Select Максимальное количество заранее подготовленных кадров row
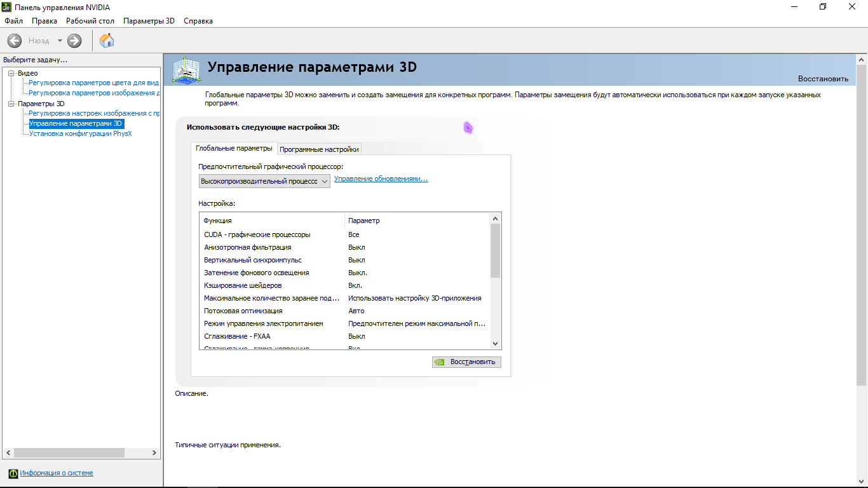This screenshot has width=868, height=488. click(x=345, y=298)
